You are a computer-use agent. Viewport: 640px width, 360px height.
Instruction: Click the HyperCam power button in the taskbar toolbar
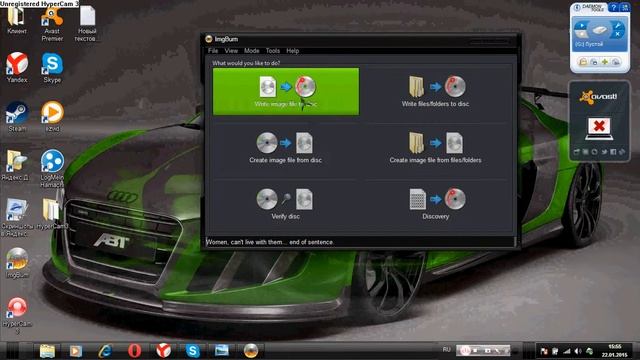pos(465,351)
